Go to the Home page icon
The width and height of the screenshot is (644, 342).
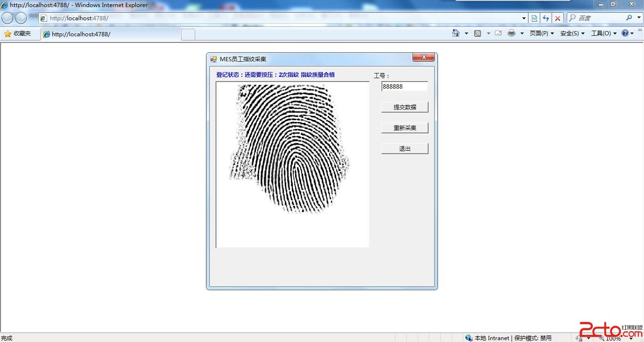456,33
